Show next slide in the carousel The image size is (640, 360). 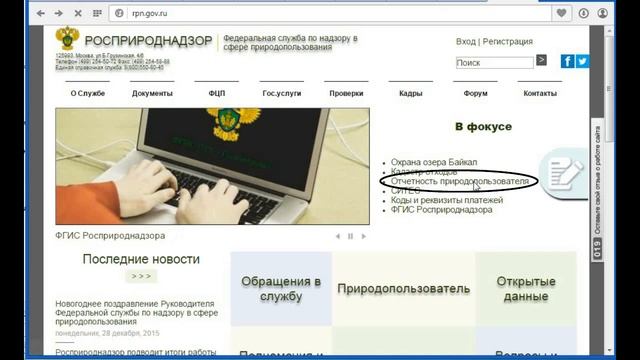pos(363,236)
